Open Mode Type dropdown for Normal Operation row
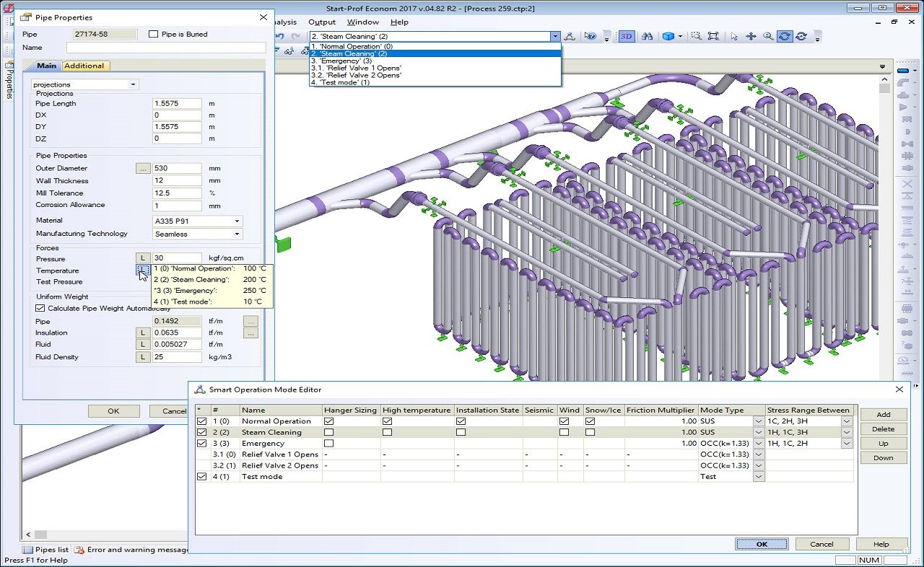 (x=759, y=421)
